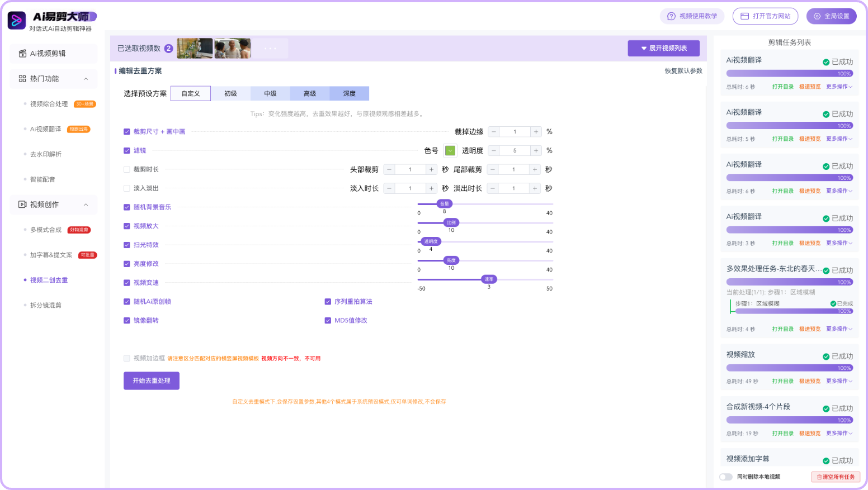
Task: Click the 已完成 check icon for 区域模糊 step
Action: (833, 304)
